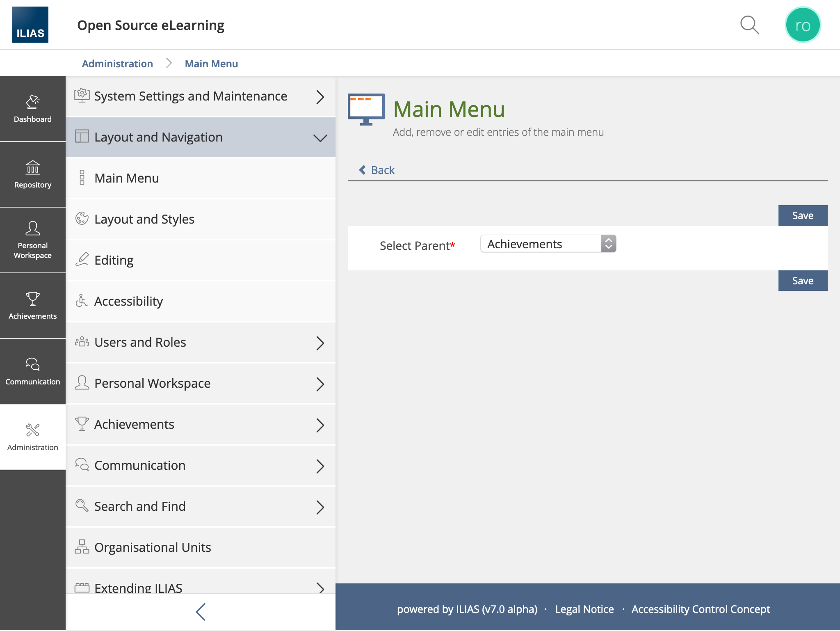Select Layout and Styles menu entry

pyautogui.click(x=144, y=219)
